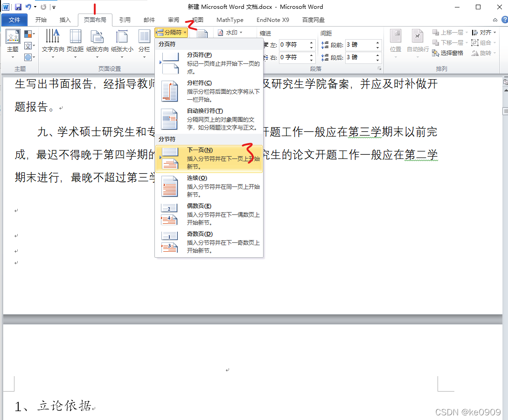Click left indent (左) input field
This screenshot has width=508, height=420.
coord(293,45)
